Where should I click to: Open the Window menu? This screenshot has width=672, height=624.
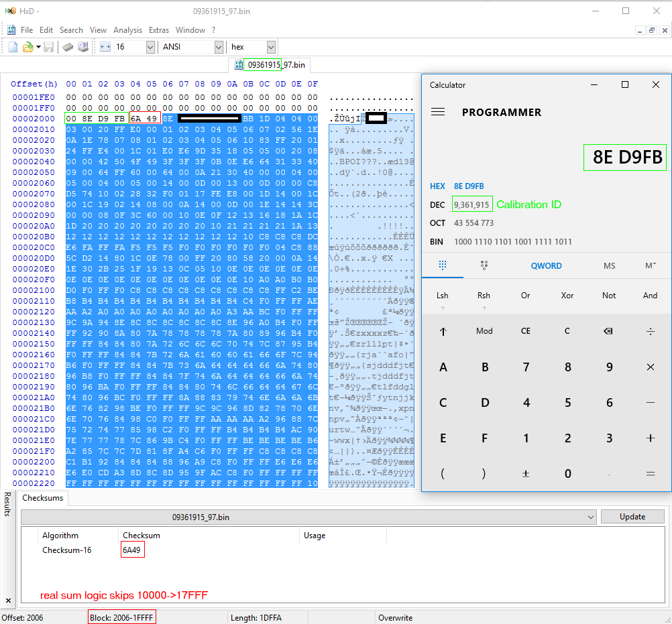coord(190,30)
